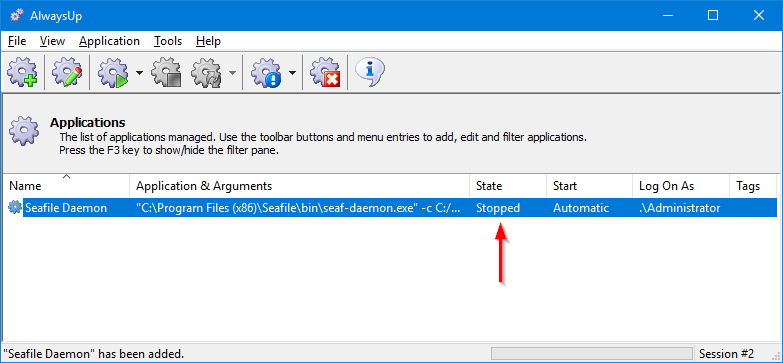Click the seaf-daemon.exe path cell
Viewport: 783px width, 363px height.
click(299, 208)
